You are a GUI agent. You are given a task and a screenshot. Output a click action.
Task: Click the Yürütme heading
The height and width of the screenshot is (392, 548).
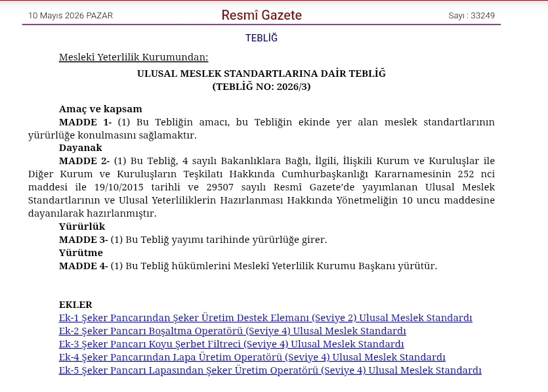[x=81, y=253]
